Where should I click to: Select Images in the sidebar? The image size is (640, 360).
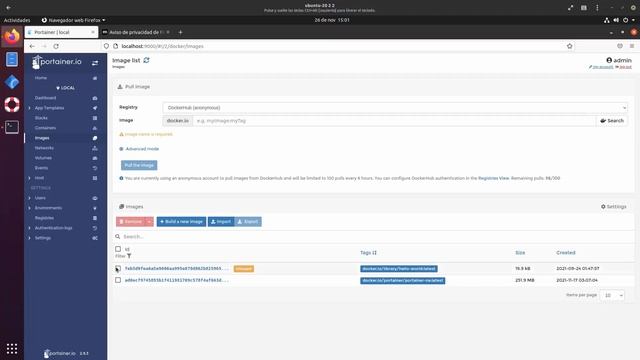42,138
